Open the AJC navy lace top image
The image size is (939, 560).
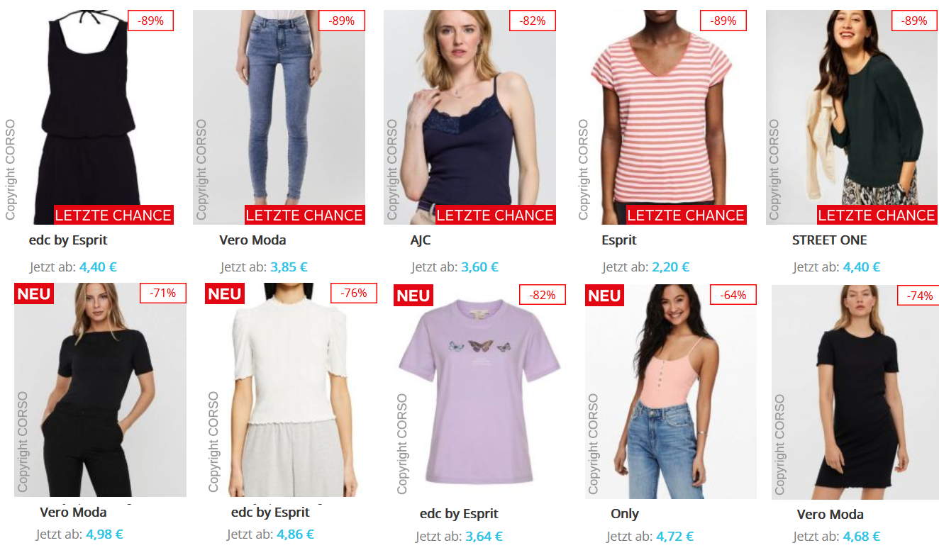(469, 117)
